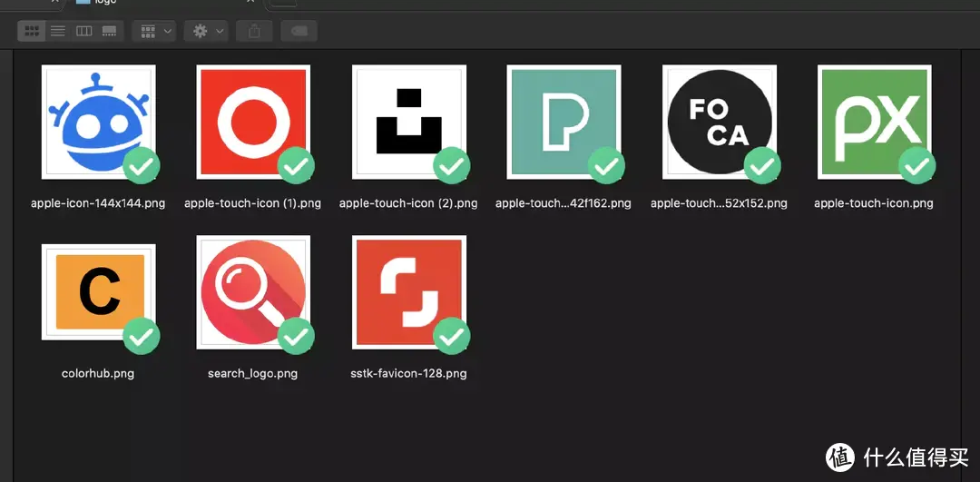Click the file name ending 42f162.png
Screen dimensions: 980x482
point(563,203)
